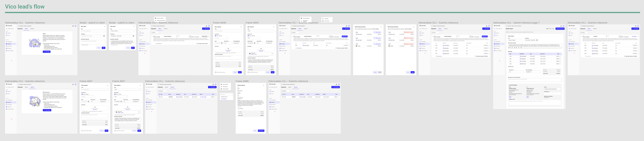Click New report button in empty-state illustration frame
The image size is (644, 141).
[x=47, y=52]
